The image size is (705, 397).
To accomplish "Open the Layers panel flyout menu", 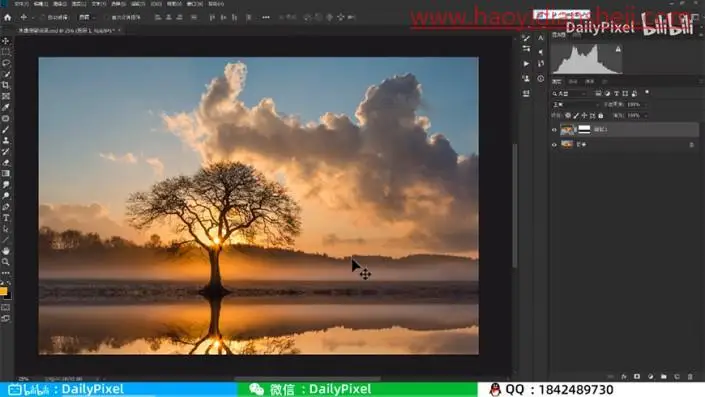I will [701, 81].
